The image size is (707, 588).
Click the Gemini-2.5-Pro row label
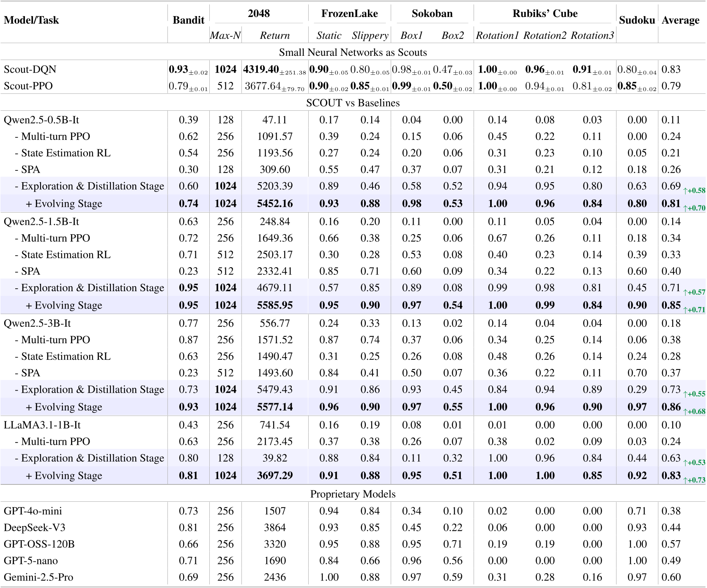(38, 577)
